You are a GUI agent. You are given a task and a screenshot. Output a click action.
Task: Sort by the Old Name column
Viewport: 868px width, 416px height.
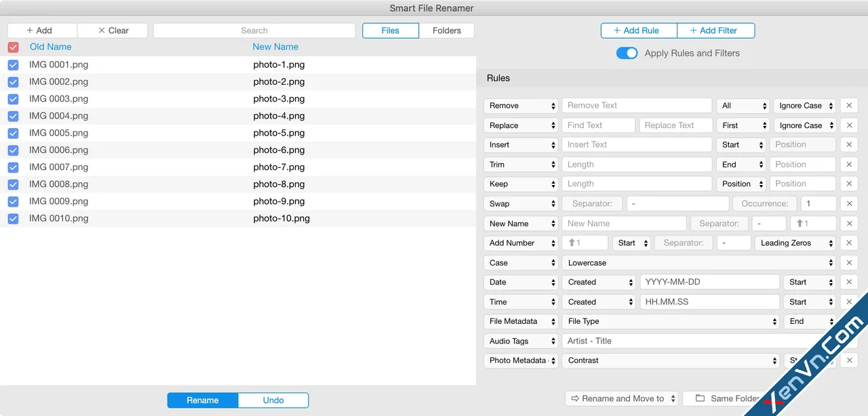pos(51,47)
